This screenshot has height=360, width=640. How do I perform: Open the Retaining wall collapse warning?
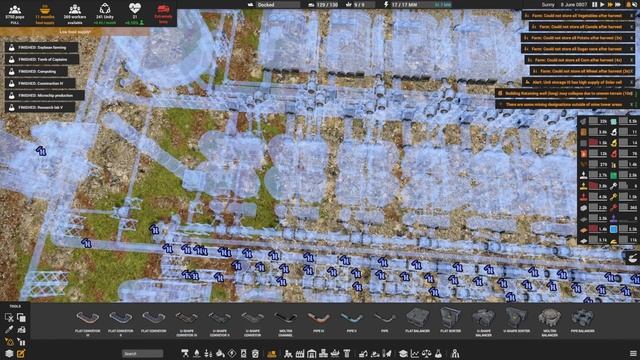(x=566, y=93)
